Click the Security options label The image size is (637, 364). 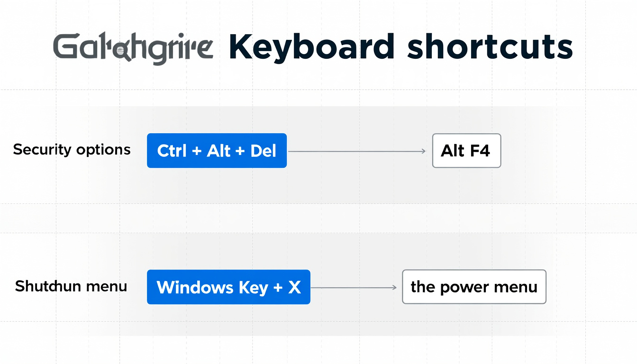pyautogui.click(x=72, y=150)
